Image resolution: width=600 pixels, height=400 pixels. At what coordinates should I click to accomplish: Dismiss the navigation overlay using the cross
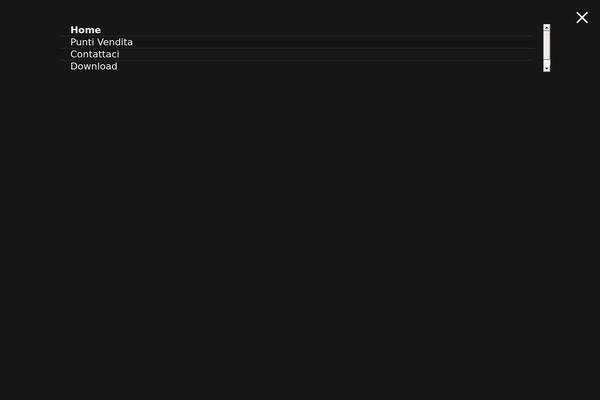[x=582, y=18]
